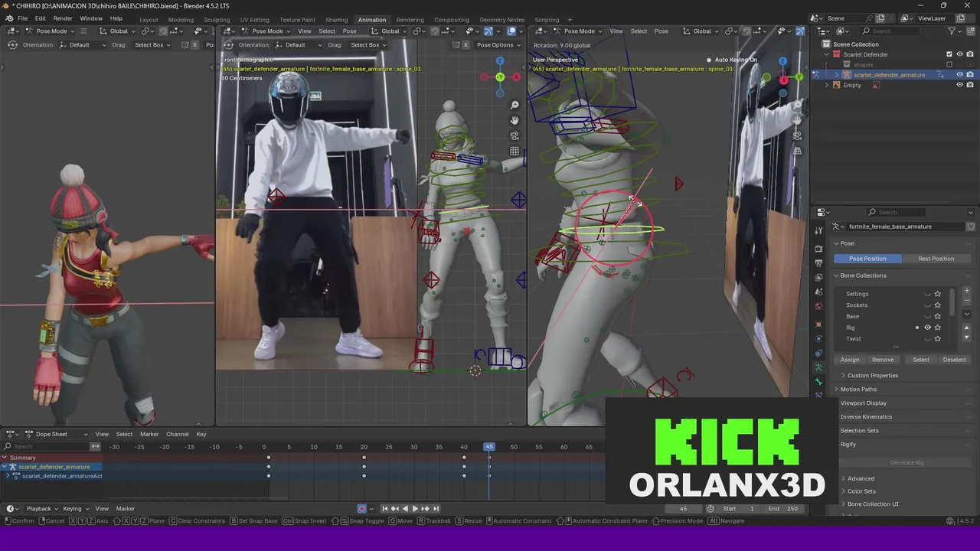Open the Physics properties tab icon

pos(818,339)
